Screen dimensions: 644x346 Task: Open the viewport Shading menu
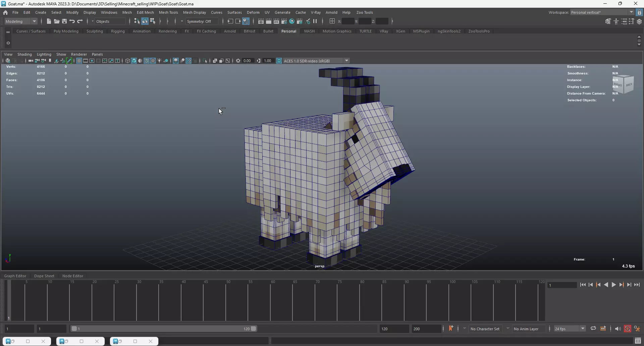(24, 54)
